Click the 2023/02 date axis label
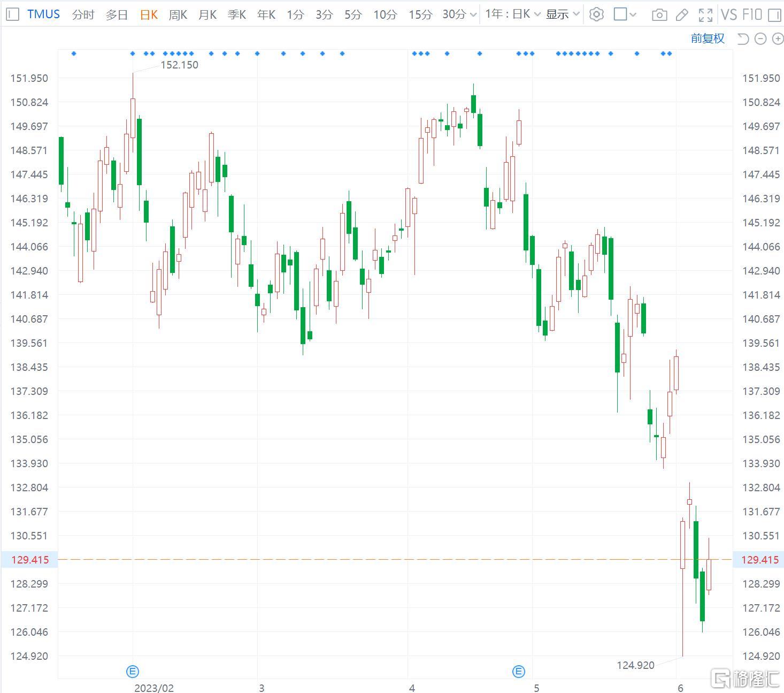 point(154,688)
